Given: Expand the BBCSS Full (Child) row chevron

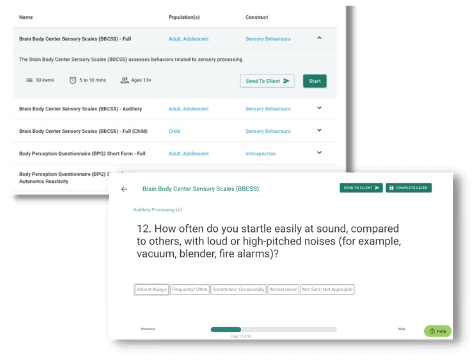Looking at the screenshot, I should 319,130.
